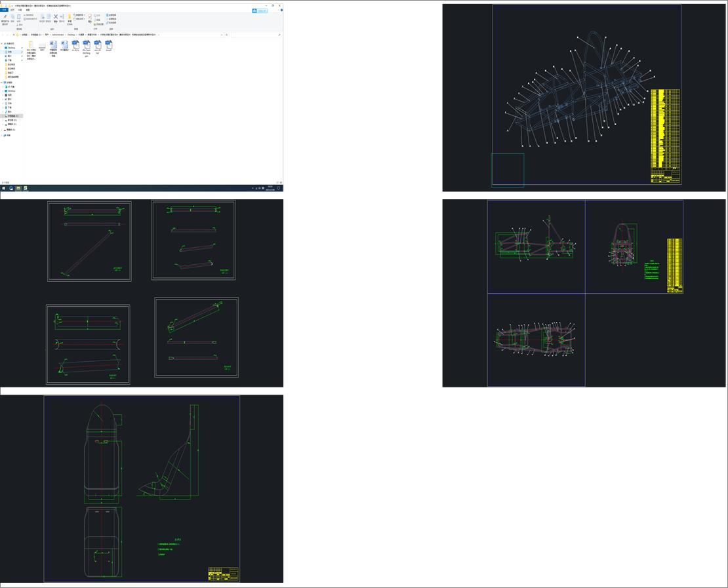728x588 pixels.
Task: Click the Explorer help question mark icon
Action: (281, 10)
